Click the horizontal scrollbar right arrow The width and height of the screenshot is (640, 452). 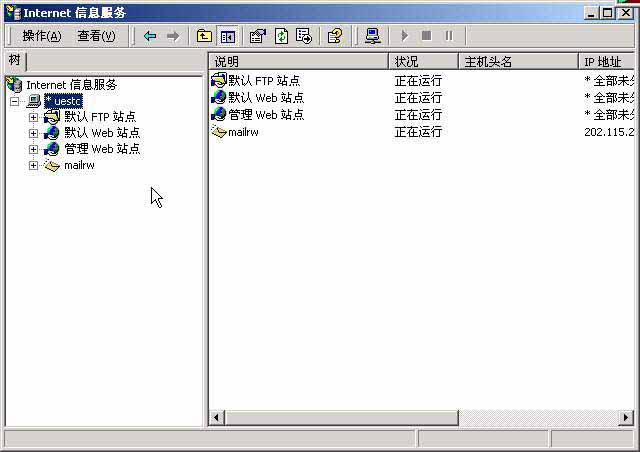[x=626, y=417]
